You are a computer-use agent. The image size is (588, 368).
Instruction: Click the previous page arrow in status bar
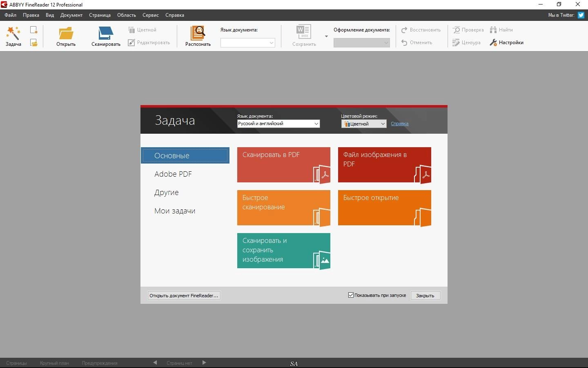[155, 363]
